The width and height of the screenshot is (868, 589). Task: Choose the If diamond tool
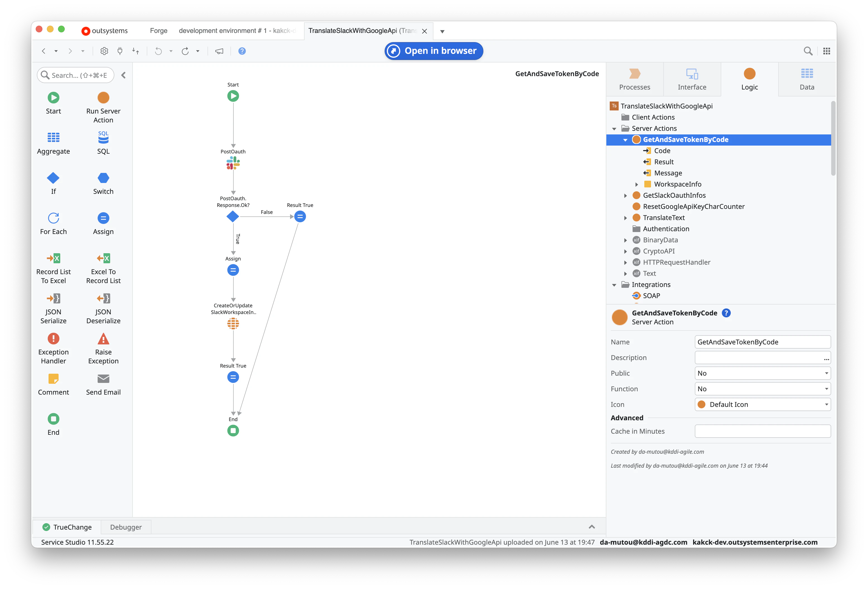coord(53,183)
